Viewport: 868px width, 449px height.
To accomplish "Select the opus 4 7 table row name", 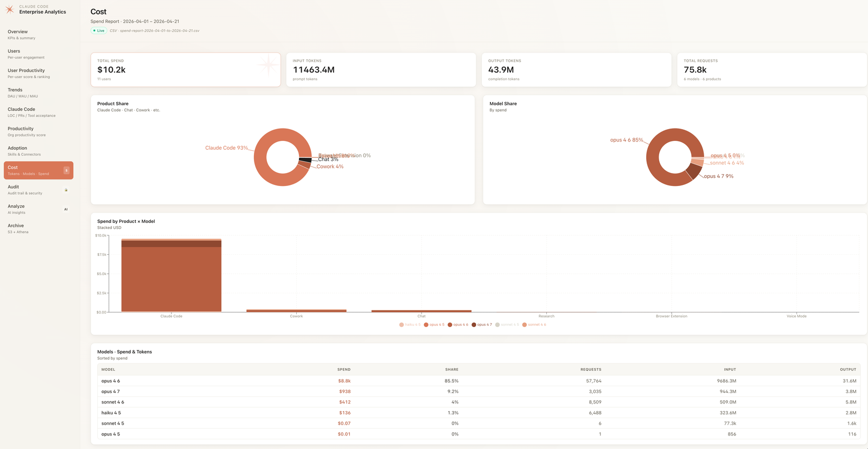I will 111,392.
